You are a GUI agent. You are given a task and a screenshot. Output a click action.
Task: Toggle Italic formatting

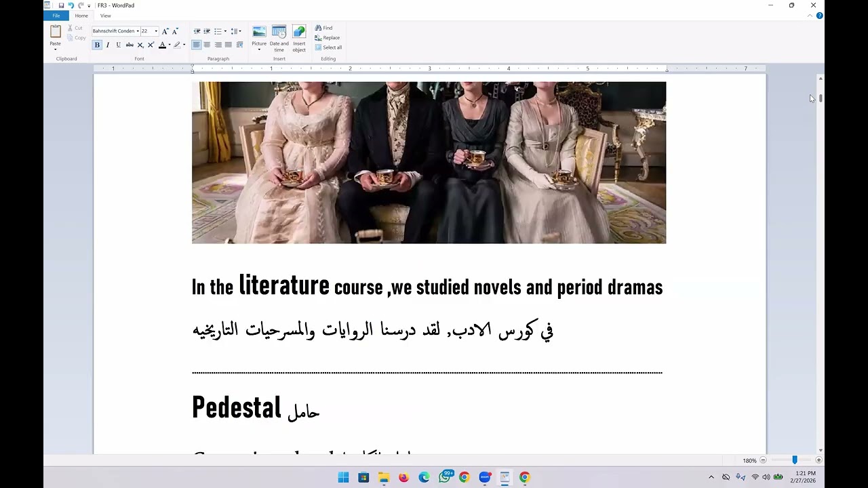tap(107, 45)
